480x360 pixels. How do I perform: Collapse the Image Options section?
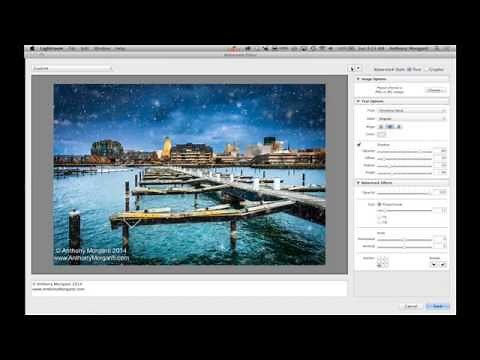pos(358,79)
